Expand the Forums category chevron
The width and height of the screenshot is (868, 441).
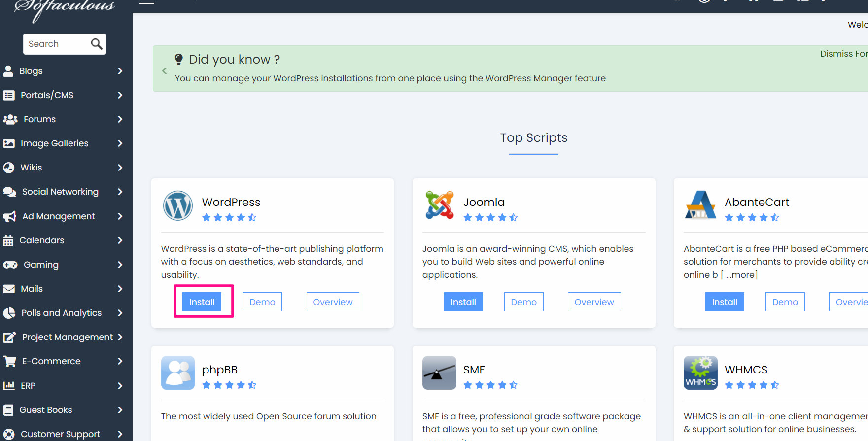click(120, 119)
